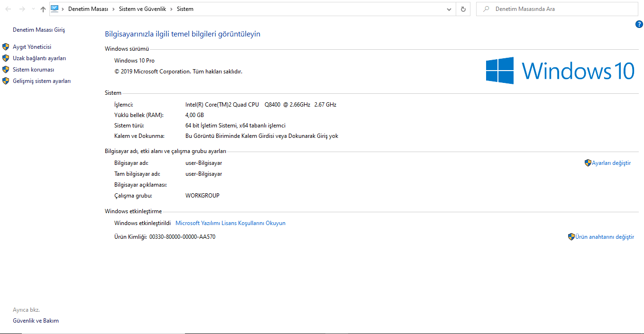Click Ürün anahtarını değiştir link
644x334 pixels.
coord(605,237)
